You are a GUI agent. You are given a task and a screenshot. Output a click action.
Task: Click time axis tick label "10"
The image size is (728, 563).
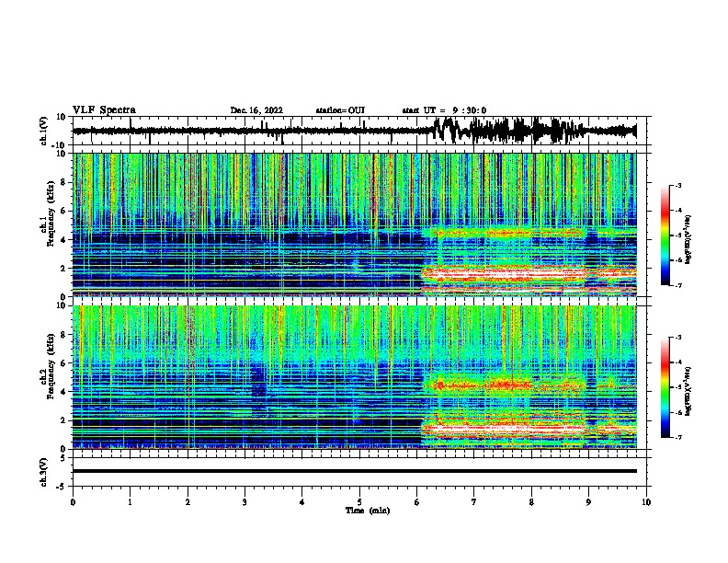(x=646, y=502)
